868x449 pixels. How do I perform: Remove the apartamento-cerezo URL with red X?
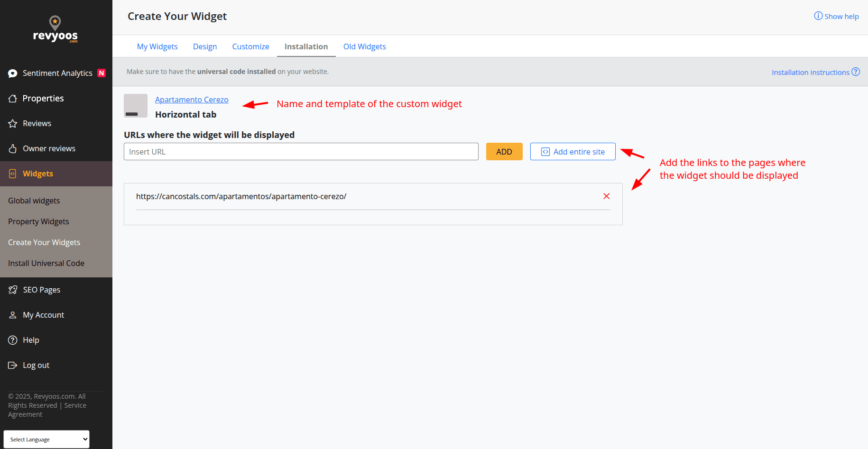click(606, 196)
